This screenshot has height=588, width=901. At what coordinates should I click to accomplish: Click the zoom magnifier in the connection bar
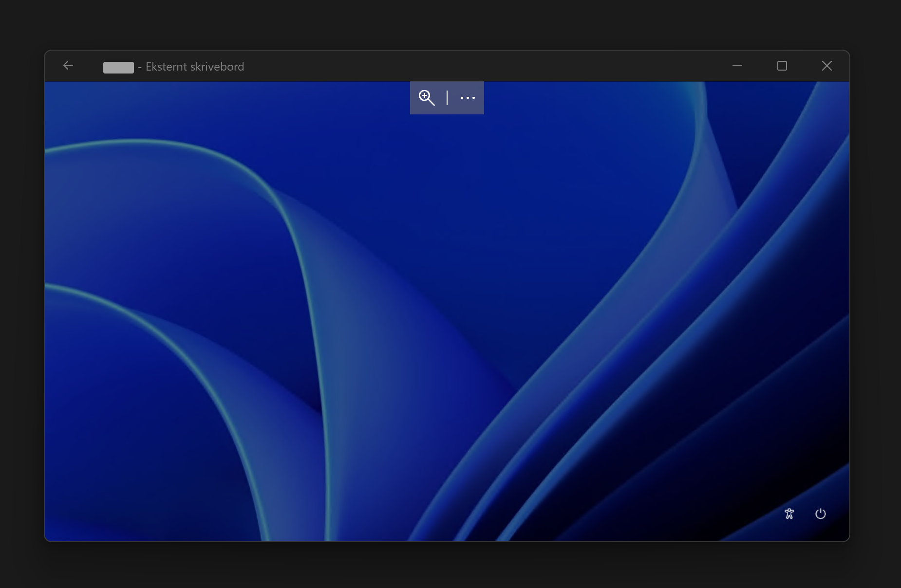(x=427, y=98)
